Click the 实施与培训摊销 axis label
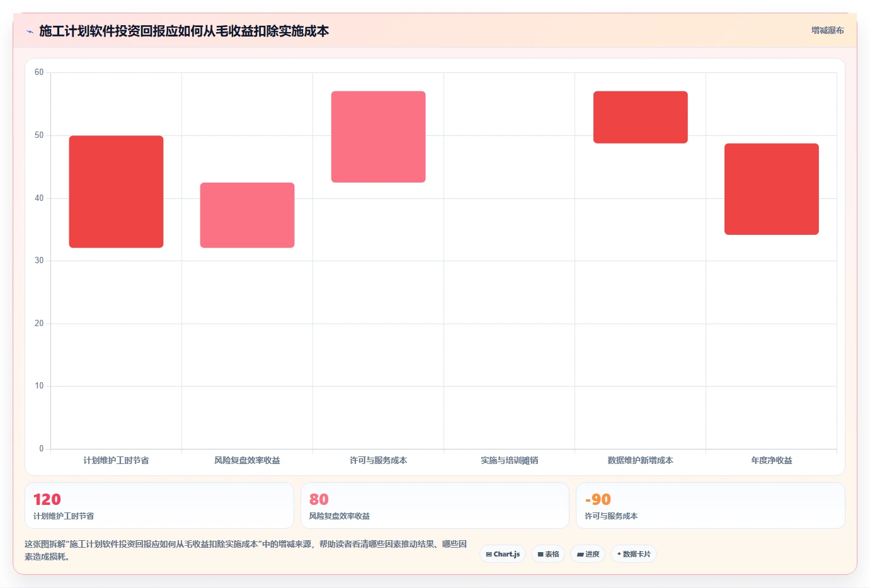This screenshot has height=588, width=870. (x=509, y=460)
